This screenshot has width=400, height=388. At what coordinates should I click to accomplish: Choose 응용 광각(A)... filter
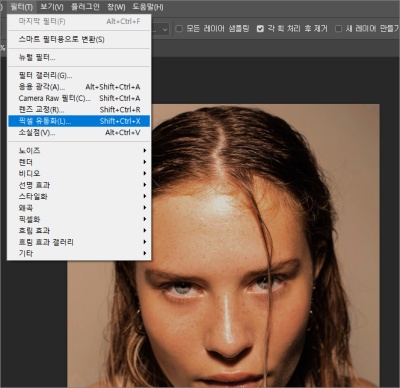click(x=79, y=87)
